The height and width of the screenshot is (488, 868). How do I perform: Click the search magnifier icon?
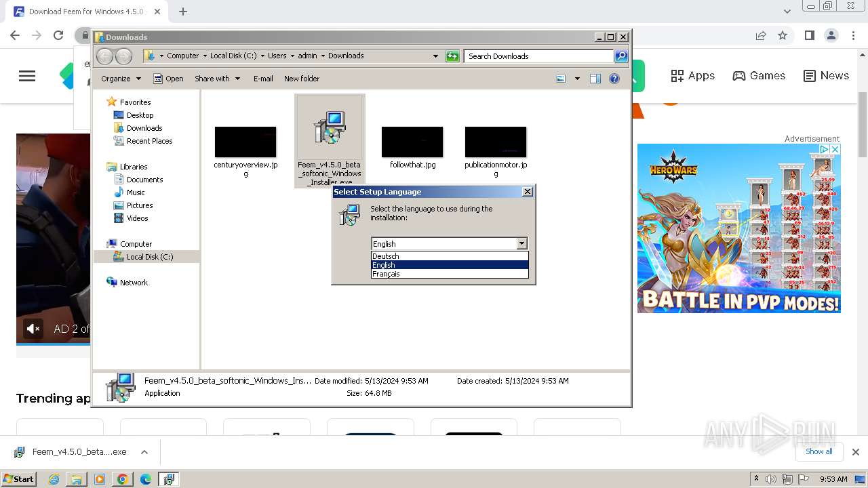point(621,56)
